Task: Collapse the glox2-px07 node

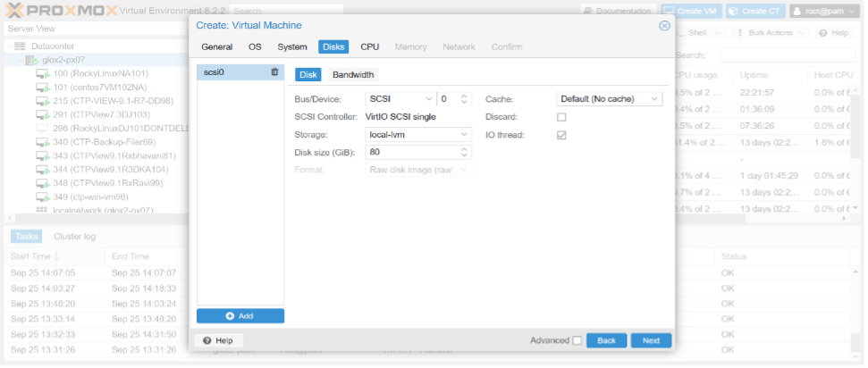Action: 21,60
